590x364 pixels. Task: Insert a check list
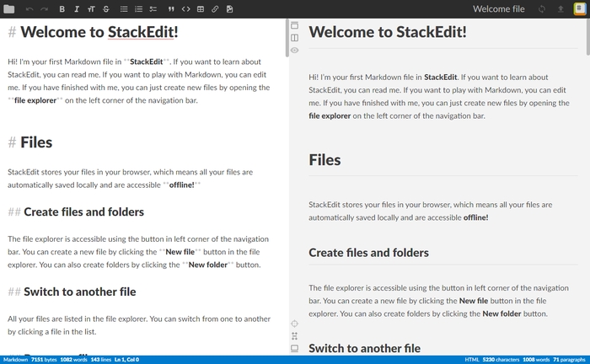click(153, 9)
